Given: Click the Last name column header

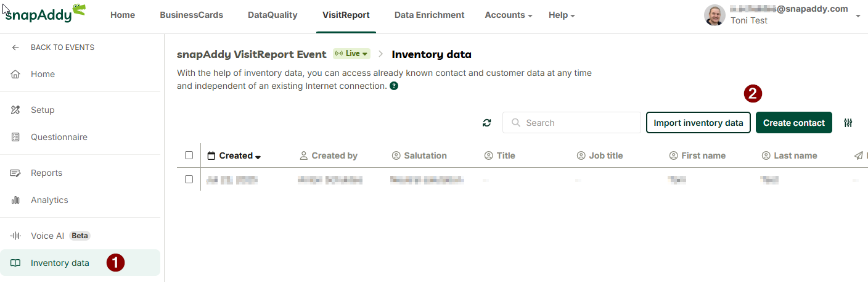Looking at the screenshot, I should point(790,156).
